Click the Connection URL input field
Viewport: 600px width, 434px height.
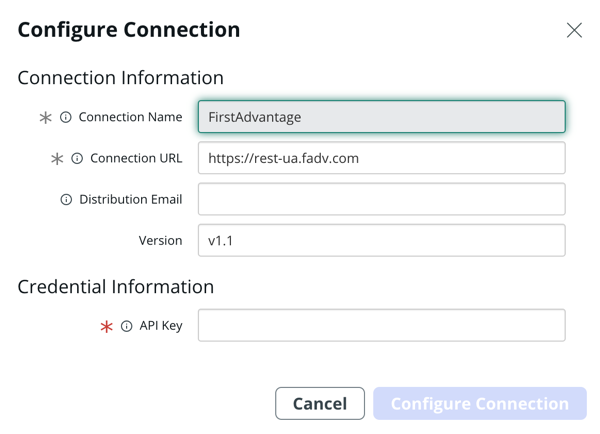click(382, 158)
